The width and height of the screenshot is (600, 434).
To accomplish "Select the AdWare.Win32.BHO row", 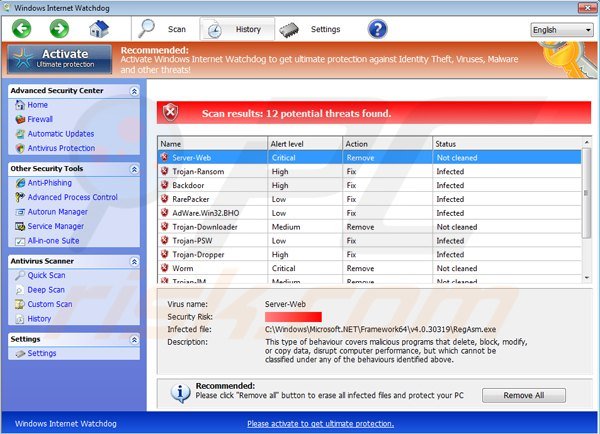I will [x=369, y=213].
